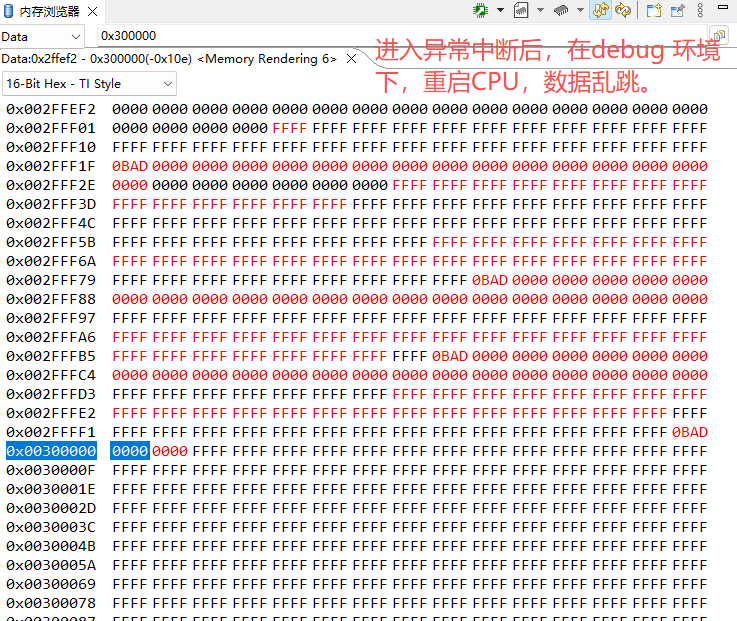
Task: Click 0BAD cell in row 0x002FFF1F
Action: point(130,166)
